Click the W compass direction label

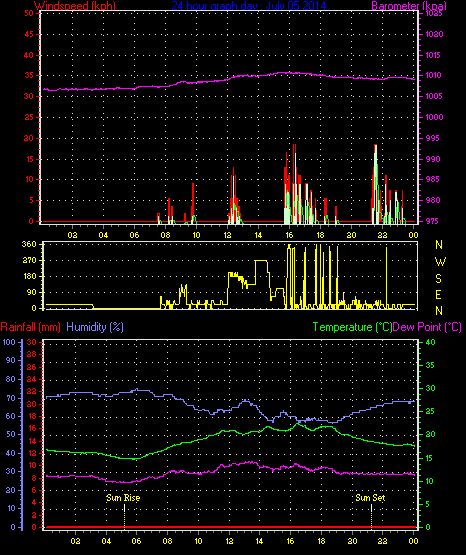(440, 262)
